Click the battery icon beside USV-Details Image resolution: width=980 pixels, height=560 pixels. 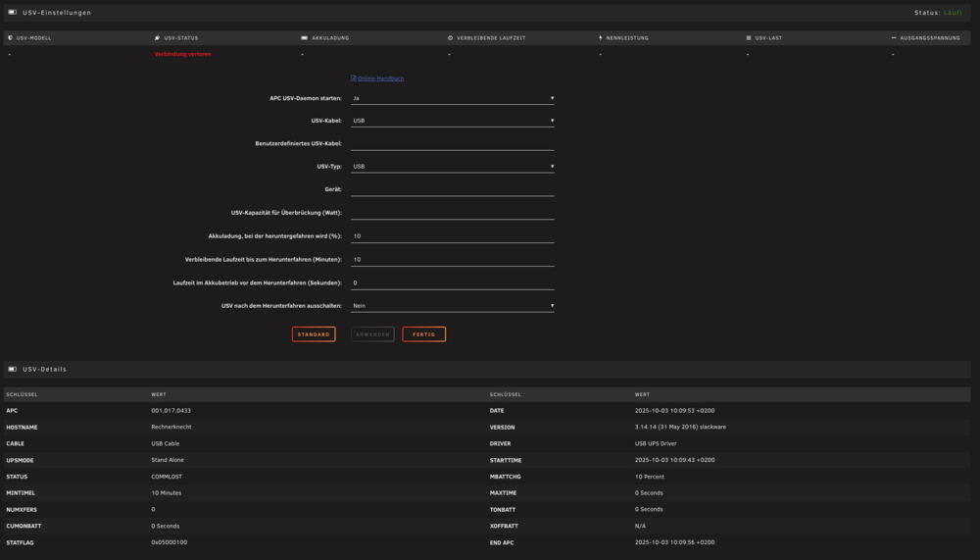coord(13,369)
